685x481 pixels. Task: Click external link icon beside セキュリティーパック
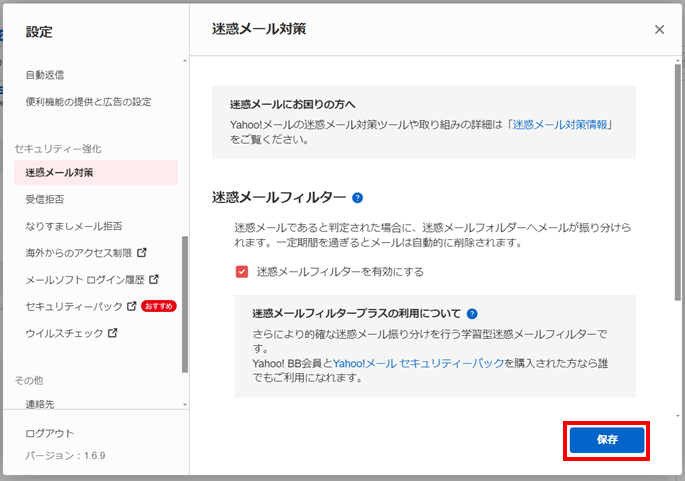[131, 306]
